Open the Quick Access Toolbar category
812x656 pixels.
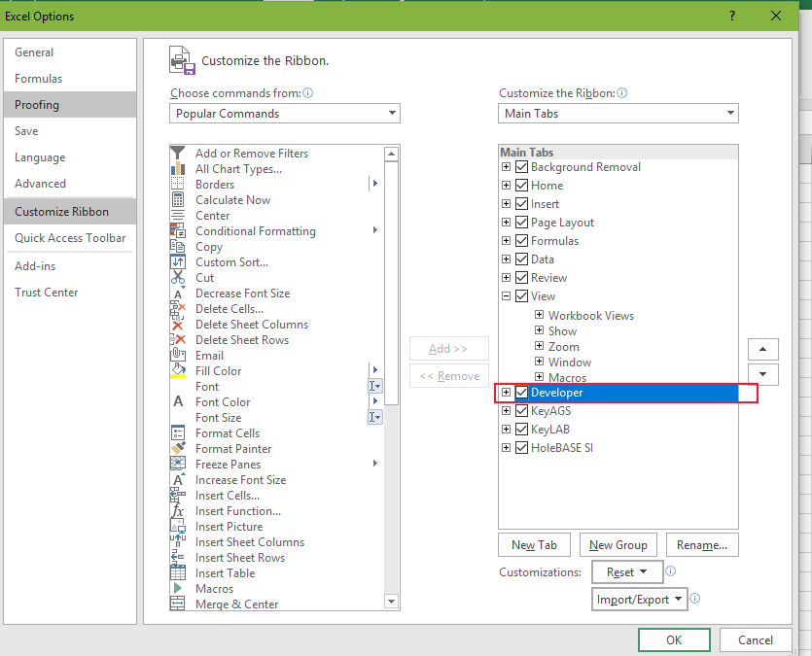70,238
